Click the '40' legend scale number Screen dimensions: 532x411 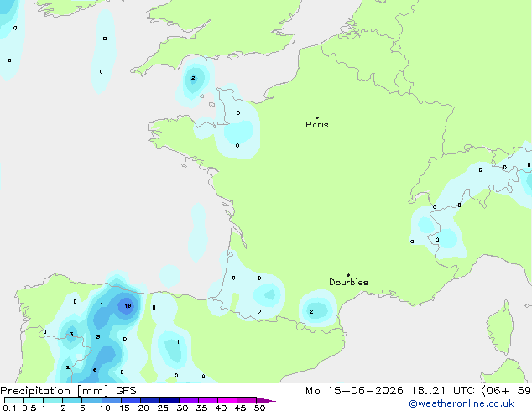click(x=221, y=408)
